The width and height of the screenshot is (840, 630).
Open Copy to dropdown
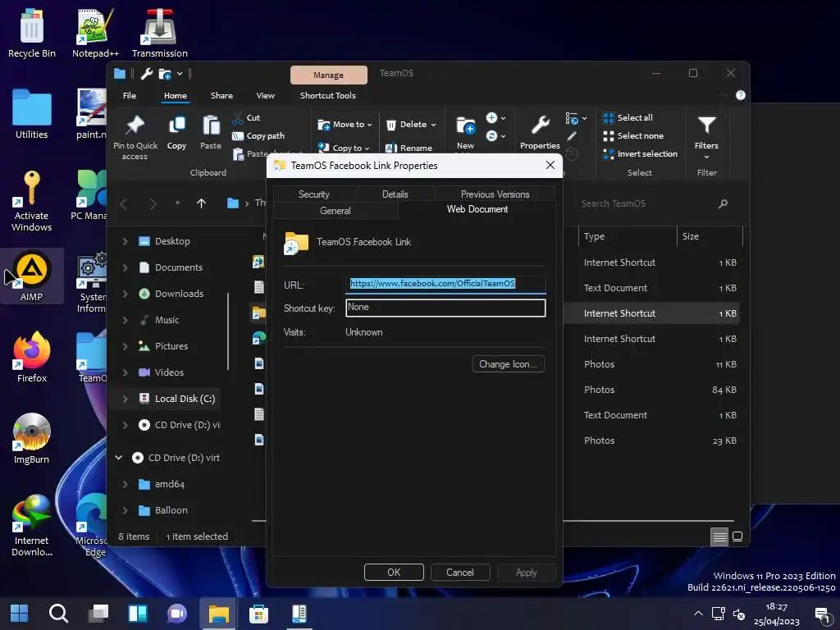(x=344, y=148)
